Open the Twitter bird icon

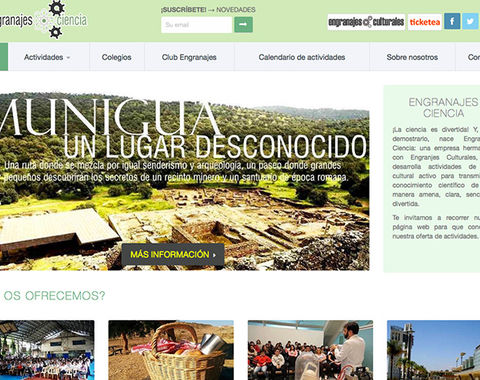(x=471, y=22)
